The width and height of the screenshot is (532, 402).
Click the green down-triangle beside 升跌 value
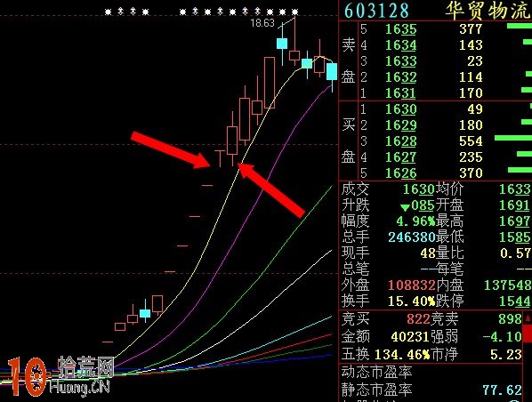tap(405, 207)
